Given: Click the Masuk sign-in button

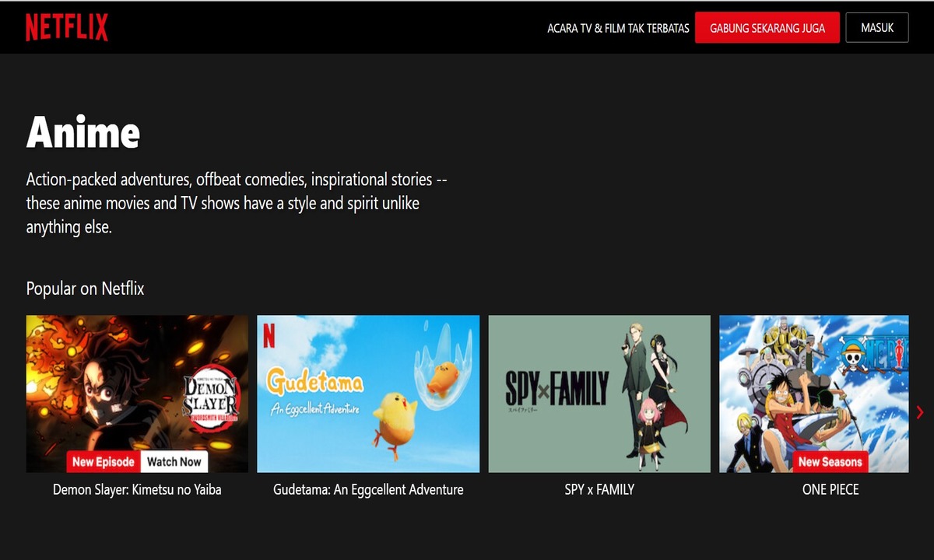Looking at the screenshot, I should click(877, 27).
